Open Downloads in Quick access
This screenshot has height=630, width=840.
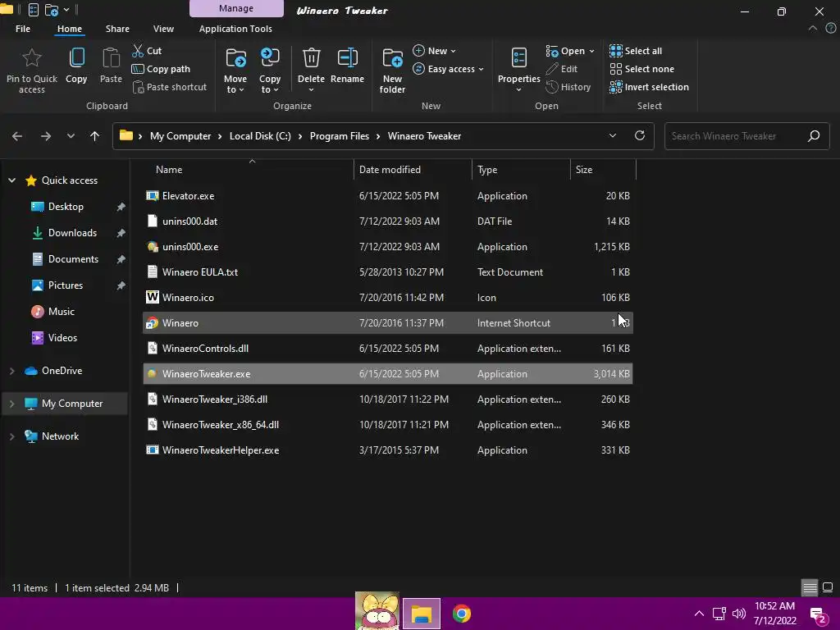click(72, 233)
